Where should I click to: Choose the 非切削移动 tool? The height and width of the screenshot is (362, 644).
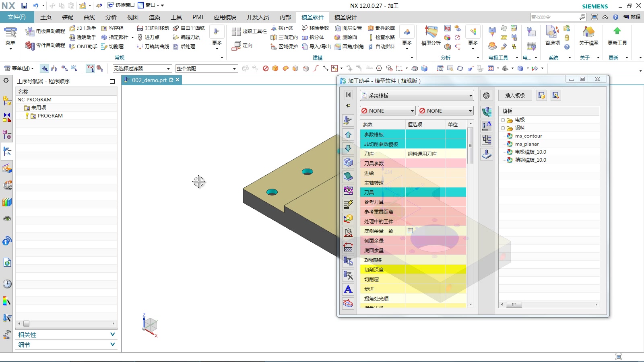(153, 28)
